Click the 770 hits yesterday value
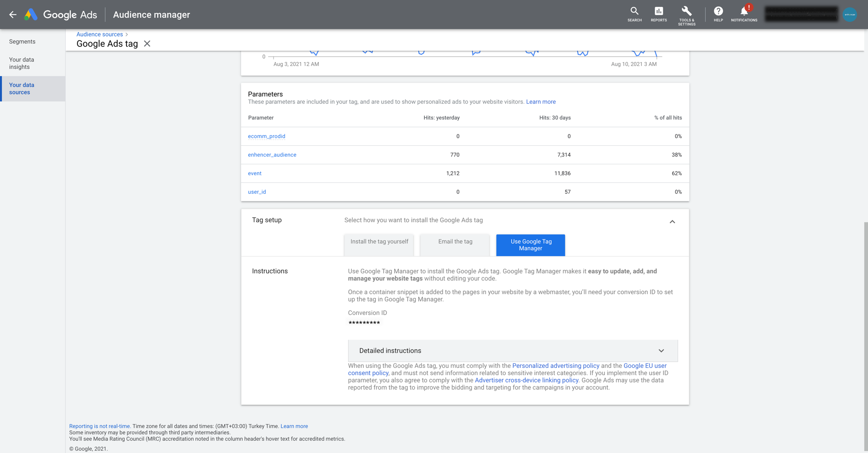868x453 pixels. point(455,155)
